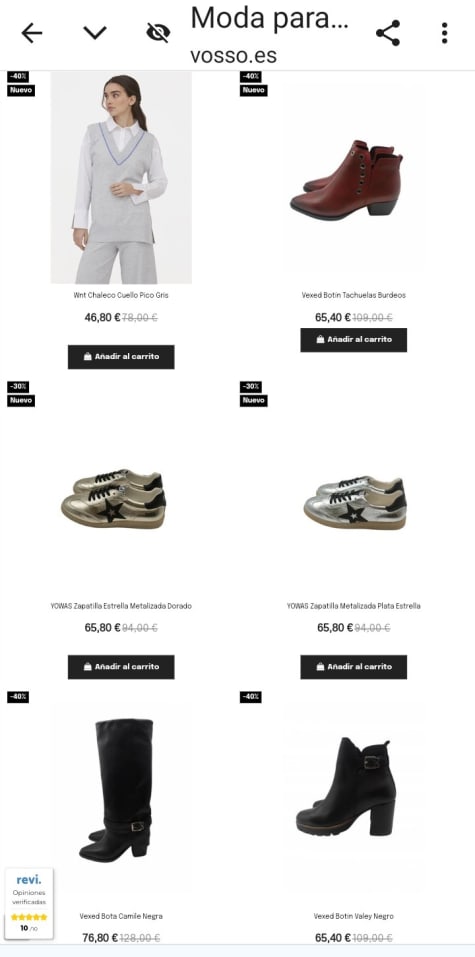Add Vexed Botin Tachuelas Burdeos to cart

point(354,340)
